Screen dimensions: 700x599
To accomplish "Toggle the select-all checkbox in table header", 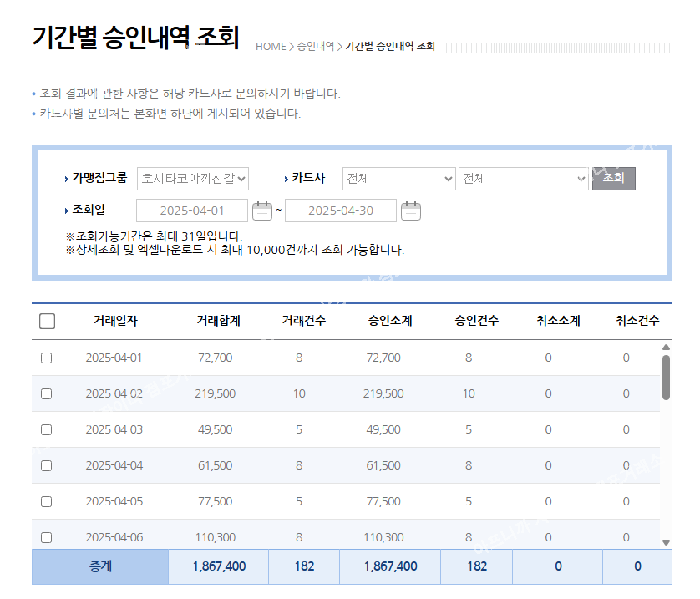I will [48, 321].
